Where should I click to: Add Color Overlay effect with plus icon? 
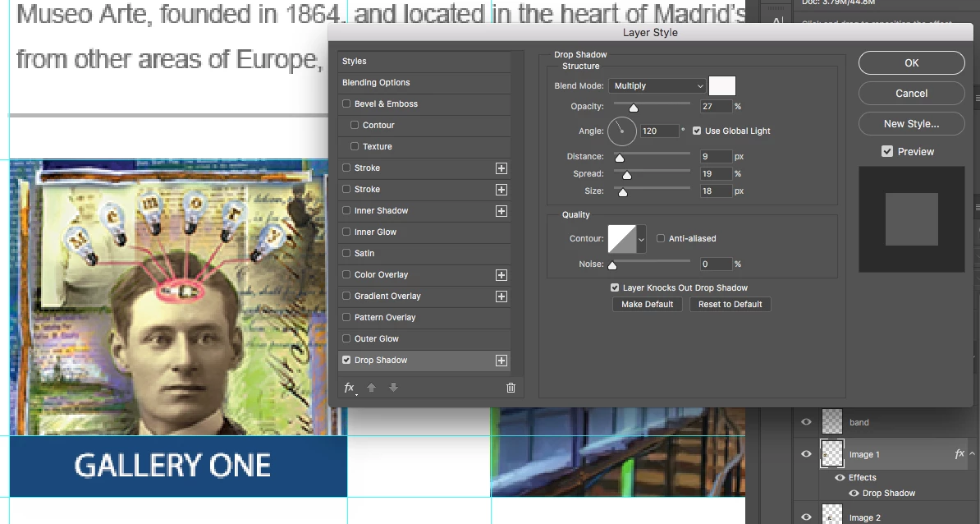coord(501,275)
